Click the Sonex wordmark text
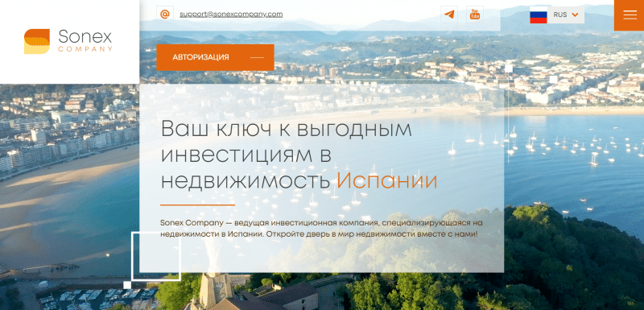 pyautogui.click(x=85, y=37)
